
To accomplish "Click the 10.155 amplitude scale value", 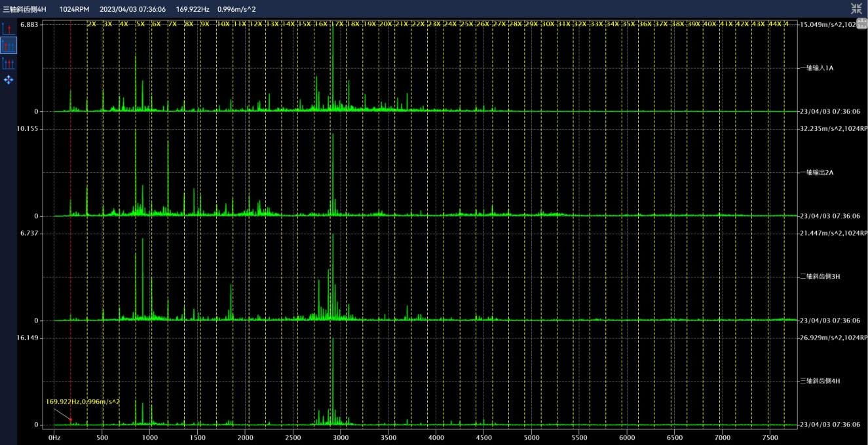I will pos(29,129).
